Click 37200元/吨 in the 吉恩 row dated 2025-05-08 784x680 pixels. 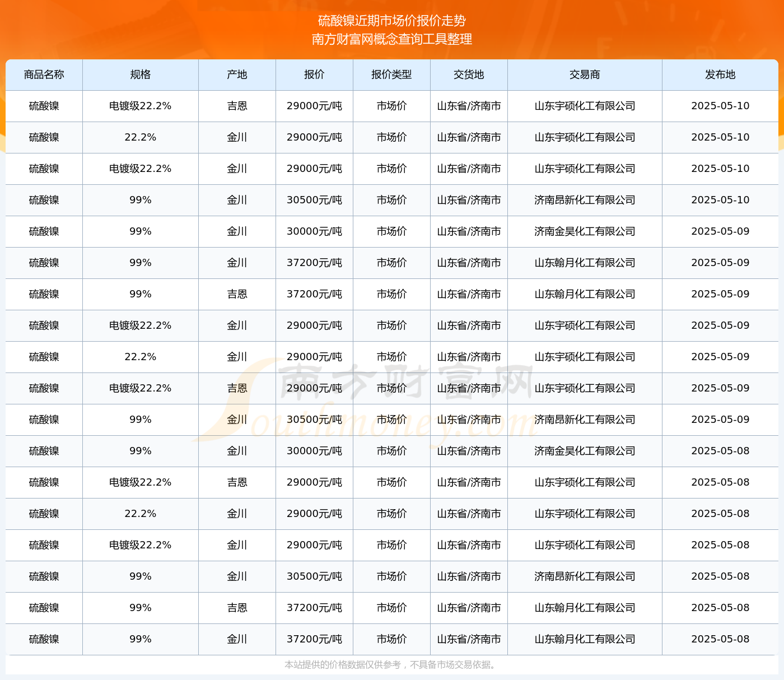pyautogui.click(x=315, y=608)
